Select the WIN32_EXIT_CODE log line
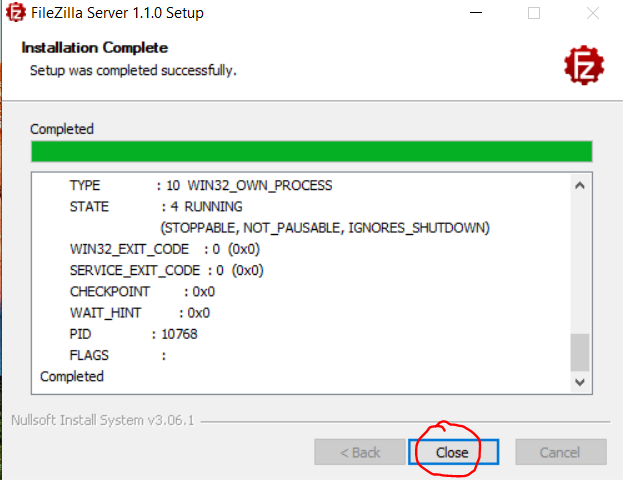623x480 pixels. [x=164, y=249]
